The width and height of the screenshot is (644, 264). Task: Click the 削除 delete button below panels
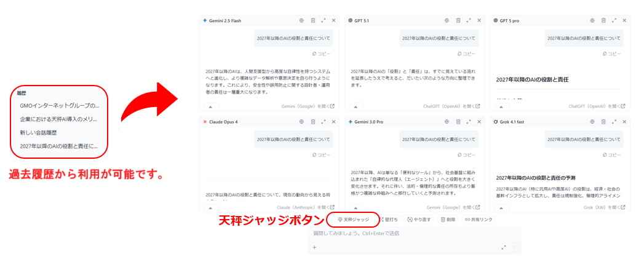tap(448, 219)
